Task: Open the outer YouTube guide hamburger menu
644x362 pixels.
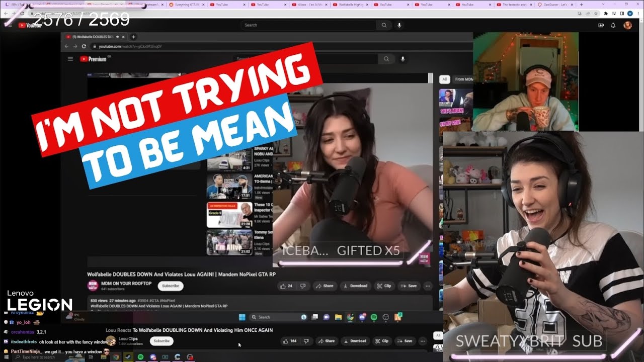Action: click(10, 25)
